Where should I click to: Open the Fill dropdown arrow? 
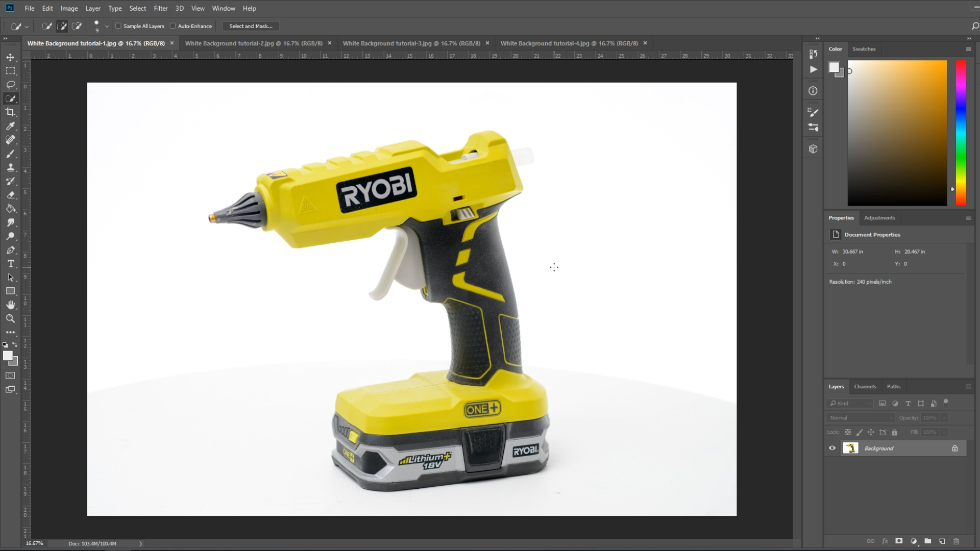[x=944, y=432]
